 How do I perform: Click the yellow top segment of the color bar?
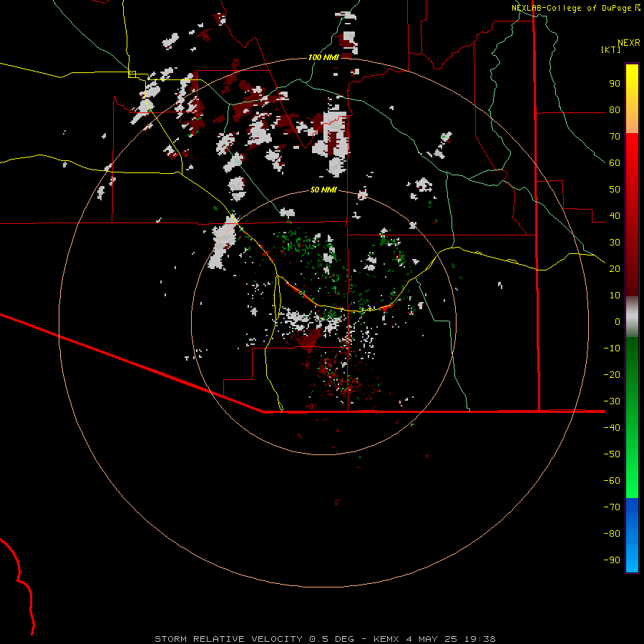(632, 99)
